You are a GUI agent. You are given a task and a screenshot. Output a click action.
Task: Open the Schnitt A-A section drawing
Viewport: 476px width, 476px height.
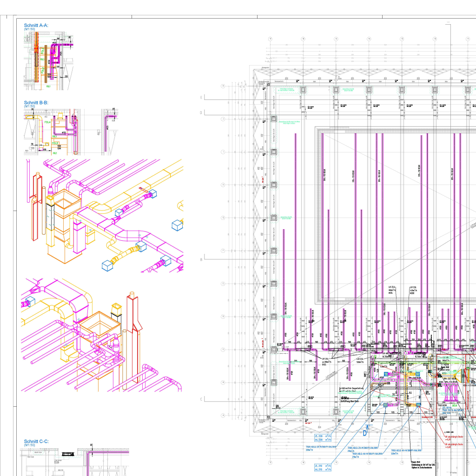pyautogui.click(x=49, y=60)
